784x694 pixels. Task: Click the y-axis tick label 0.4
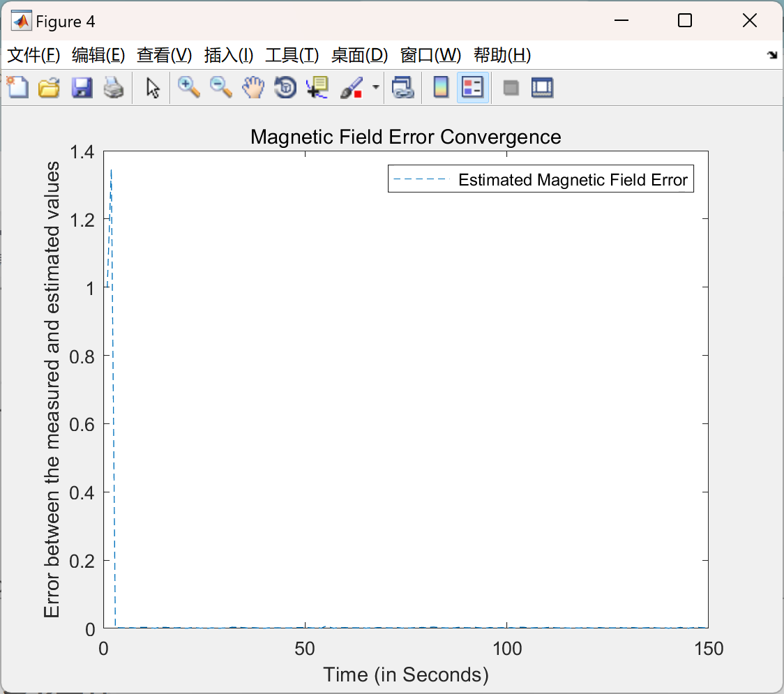[82, 493]
